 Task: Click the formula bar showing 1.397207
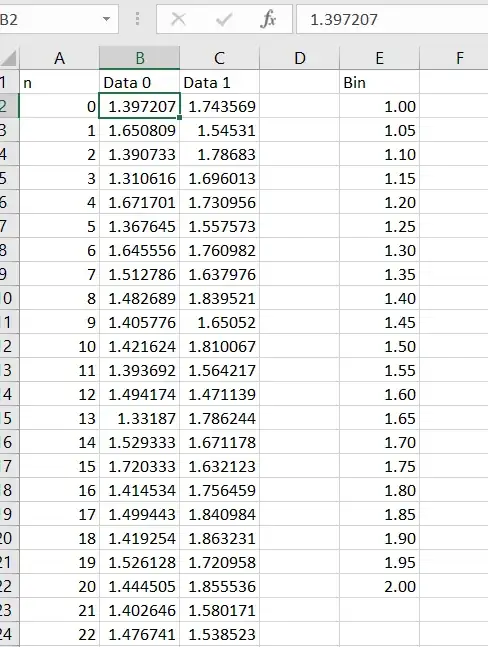click(x=392, y=19)
